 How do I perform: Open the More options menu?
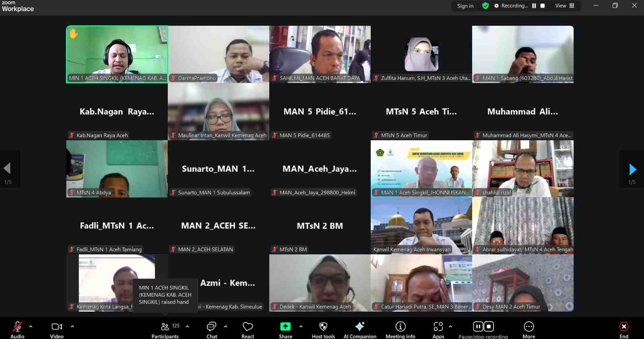[x=529, y=329]
